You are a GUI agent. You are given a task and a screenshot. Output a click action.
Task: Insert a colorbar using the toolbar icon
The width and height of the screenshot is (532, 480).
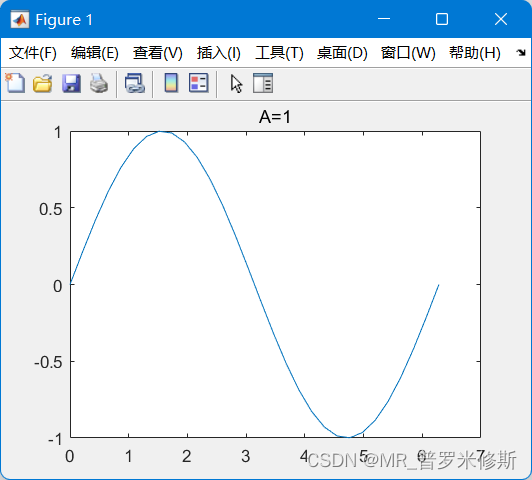click(x=171, y=83)
